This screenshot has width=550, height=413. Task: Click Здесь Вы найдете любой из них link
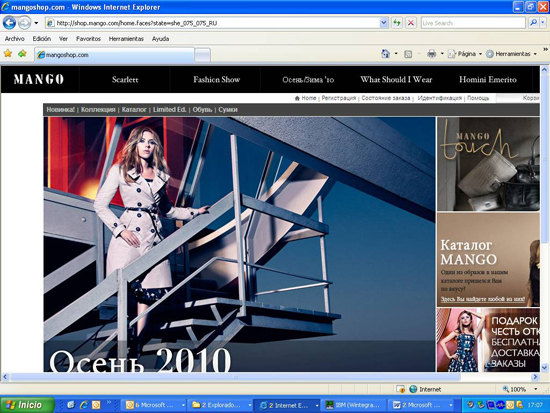[483, 299]
